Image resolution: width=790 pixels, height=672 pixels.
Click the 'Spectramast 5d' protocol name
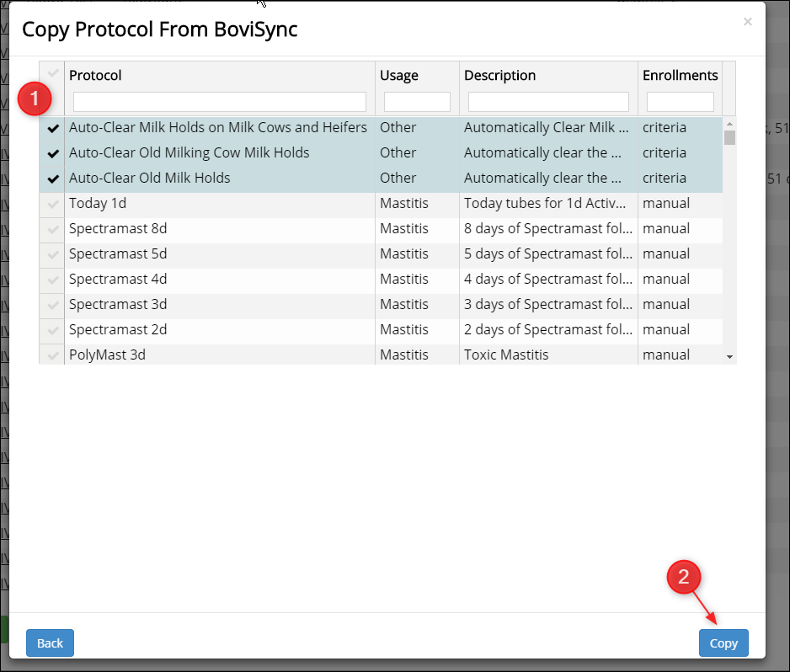(118, 253)
